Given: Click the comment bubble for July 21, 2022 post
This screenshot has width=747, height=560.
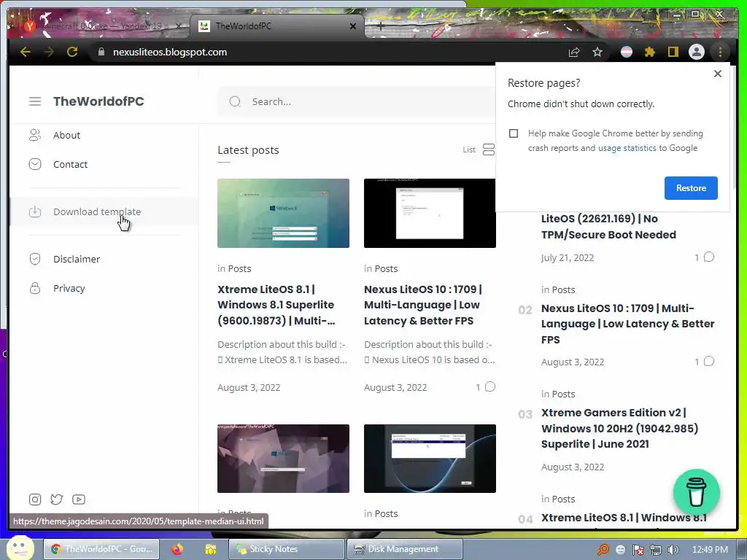Looking at the screenshot, I should click(x=709, y=257).
